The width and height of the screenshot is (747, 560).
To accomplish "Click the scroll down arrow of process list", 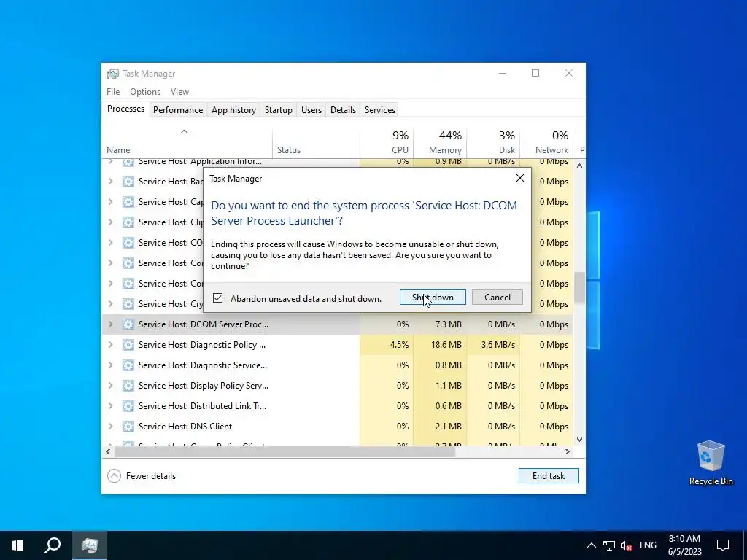I will point(579,440).
